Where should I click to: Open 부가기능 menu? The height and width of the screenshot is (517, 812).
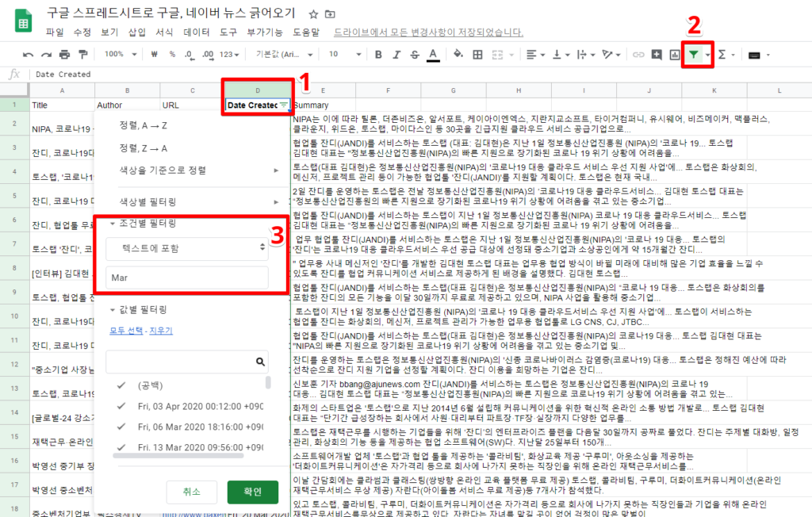(x=265, y=33)
